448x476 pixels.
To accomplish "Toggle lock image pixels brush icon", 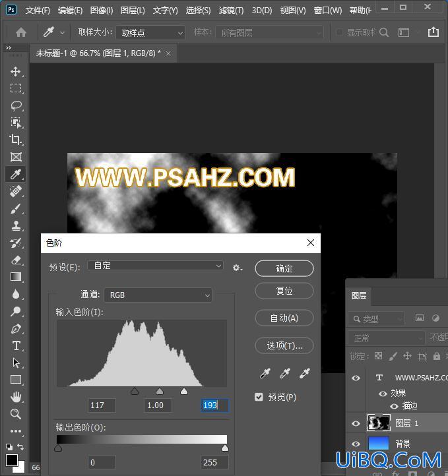I will pos(393,356).
